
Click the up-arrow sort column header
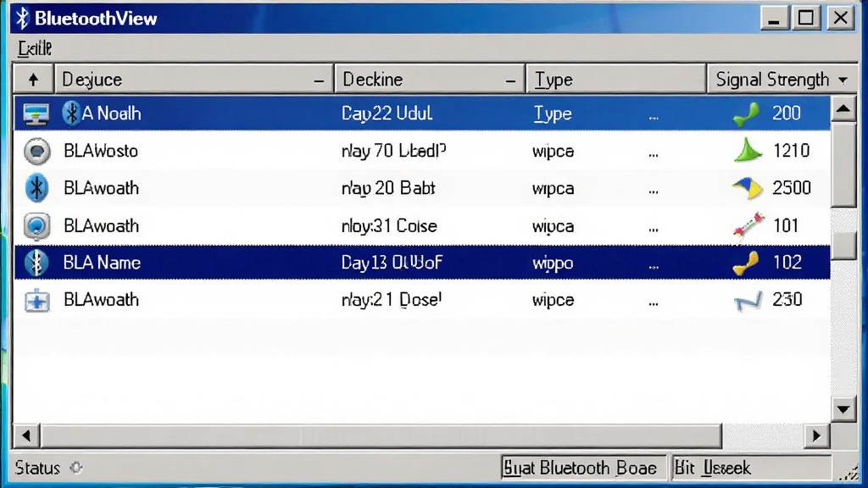click(x=33, y=80)
